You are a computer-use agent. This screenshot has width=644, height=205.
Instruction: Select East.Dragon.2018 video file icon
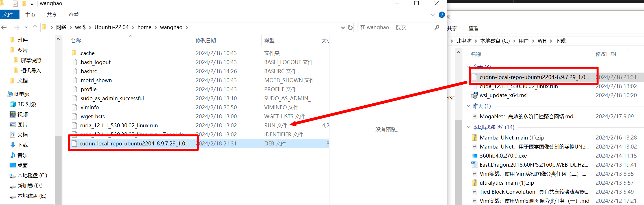(475, 165)
